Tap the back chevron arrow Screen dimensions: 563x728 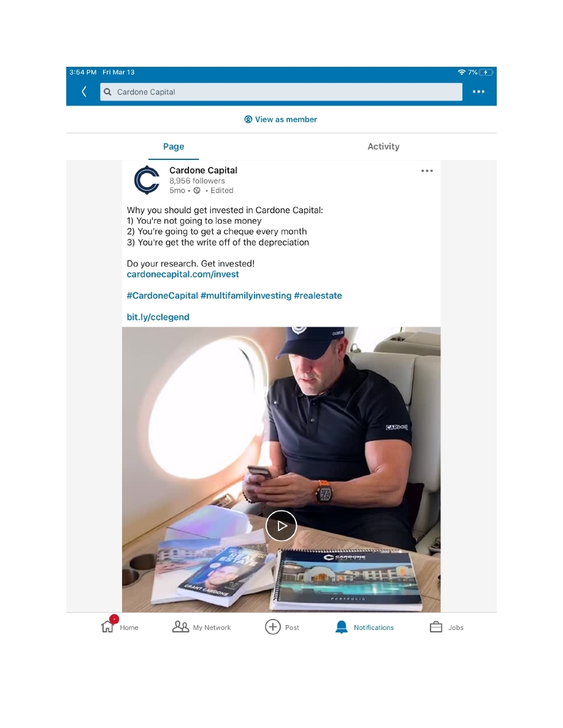84,92
